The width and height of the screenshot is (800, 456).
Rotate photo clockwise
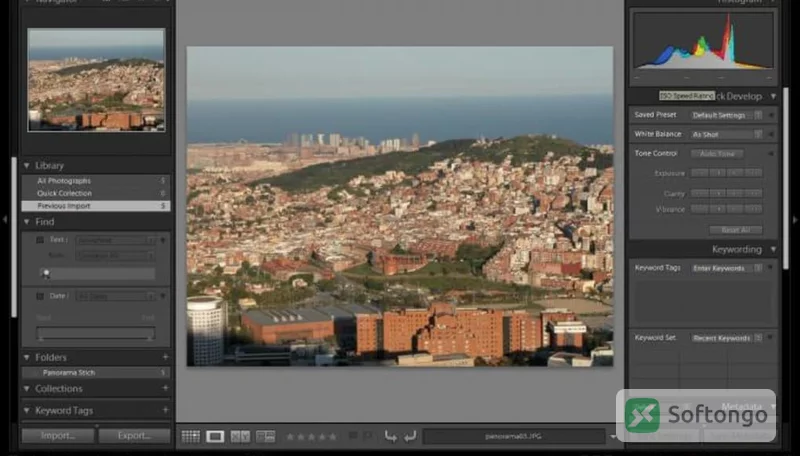coord(410,437)
